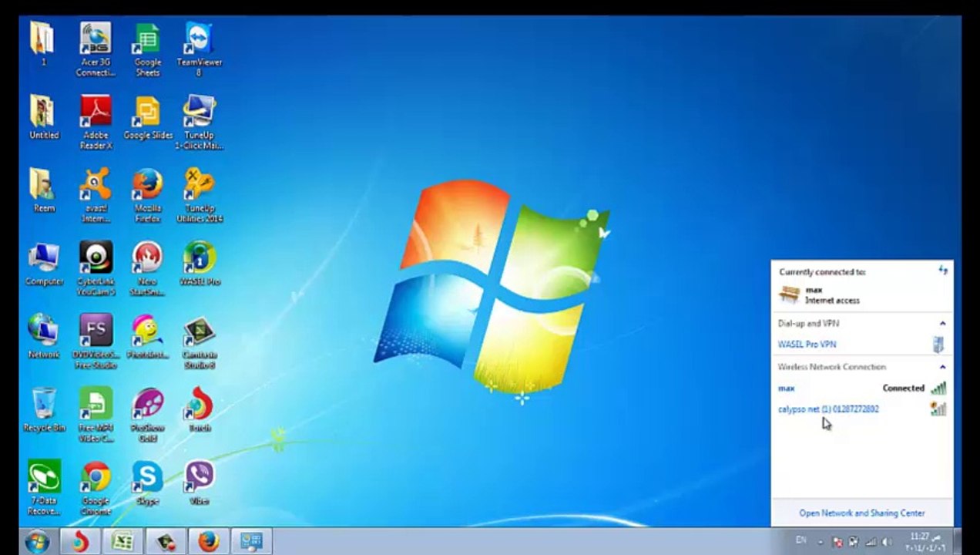Launch DVDVideoSoft Free Studio shortcut
The height and width of the screenshot is (555, 980).
tap(96, 342)
